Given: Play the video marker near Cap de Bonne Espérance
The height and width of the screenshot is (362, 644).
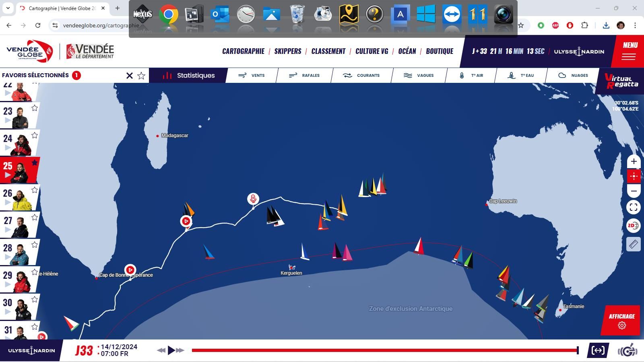Looking at the screenshot, I should click(130, 269).
